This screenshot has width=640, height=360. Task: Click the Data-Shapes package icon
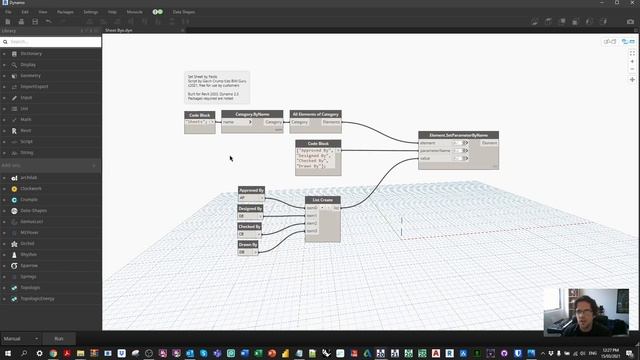[x=14, y=211]
